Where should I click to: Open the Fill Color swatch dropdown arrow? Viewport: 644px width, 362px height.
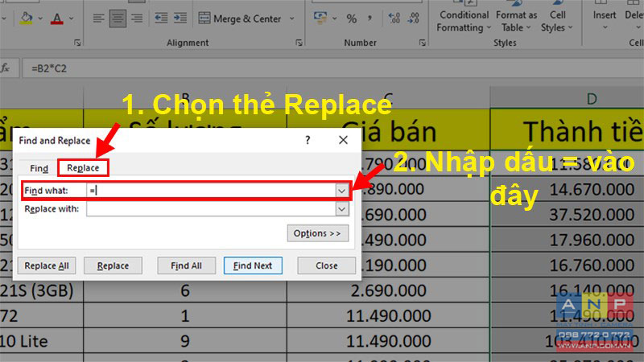tap(40, 19)
